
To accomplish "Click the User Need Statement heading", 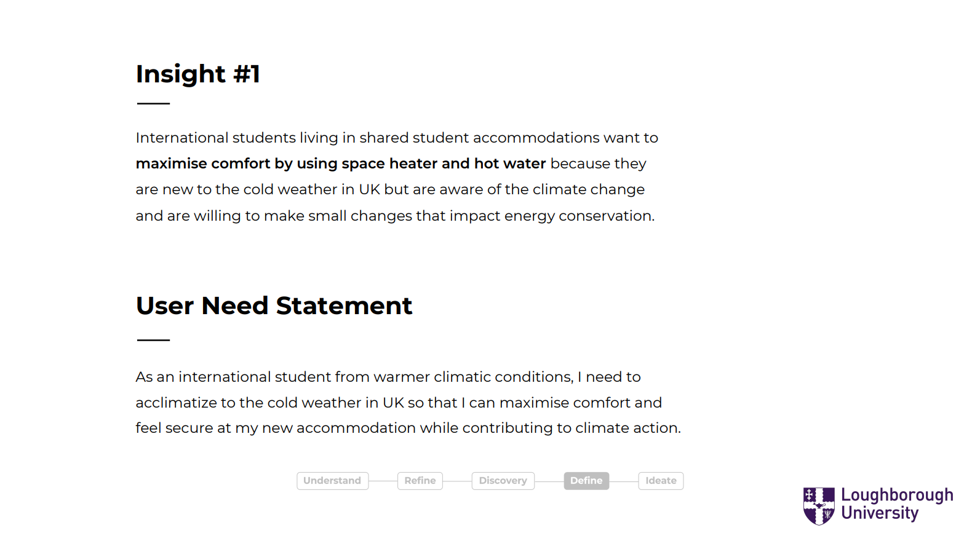I will coord(274,306).
